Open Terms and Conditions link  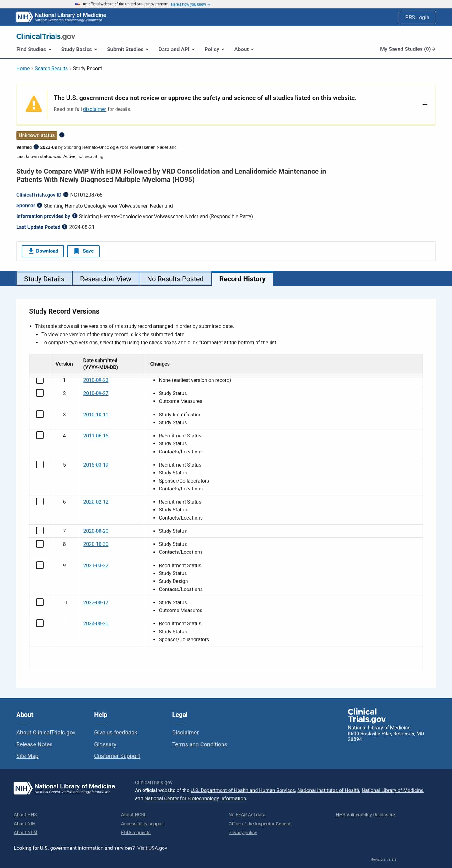click(200, 744)
